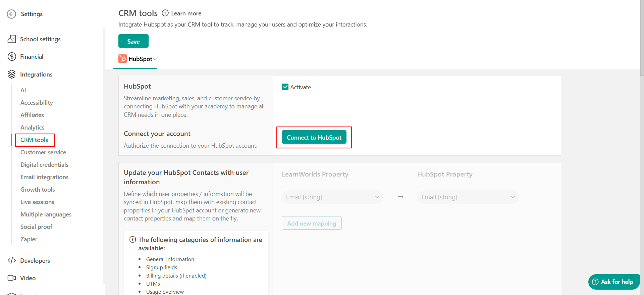Screen dimensions: 644x295
Task: Go to Affiliates in the sidebar
Action: pos(32,115)
